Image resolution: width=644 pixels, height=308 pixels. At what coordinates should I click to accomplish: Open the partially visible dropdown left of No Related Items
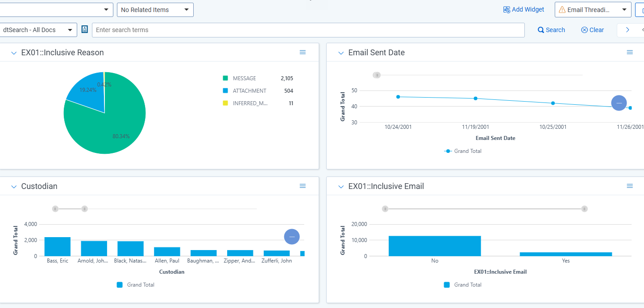56,10
